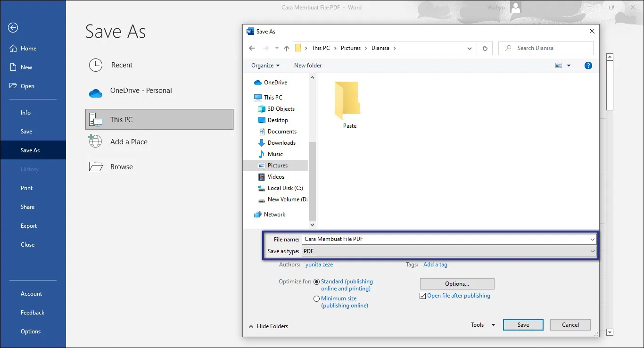Uncheck Open file after publishing

422,296
